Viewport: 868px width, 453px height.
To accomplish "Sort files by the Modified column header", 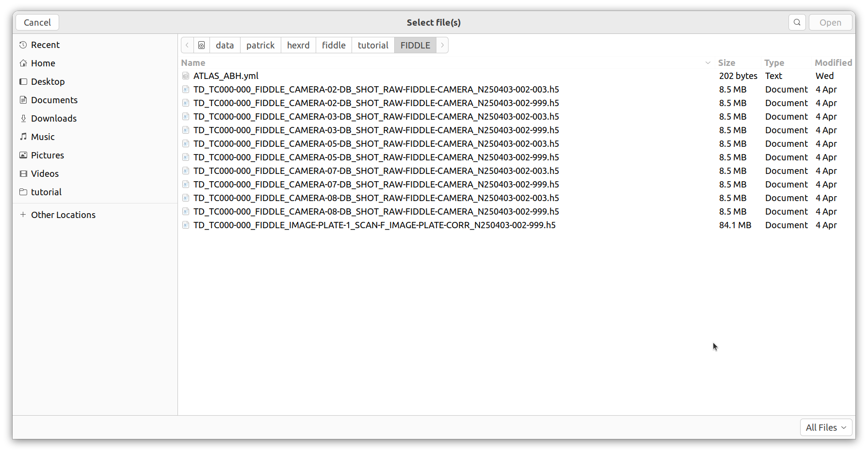I will (833, 63).
